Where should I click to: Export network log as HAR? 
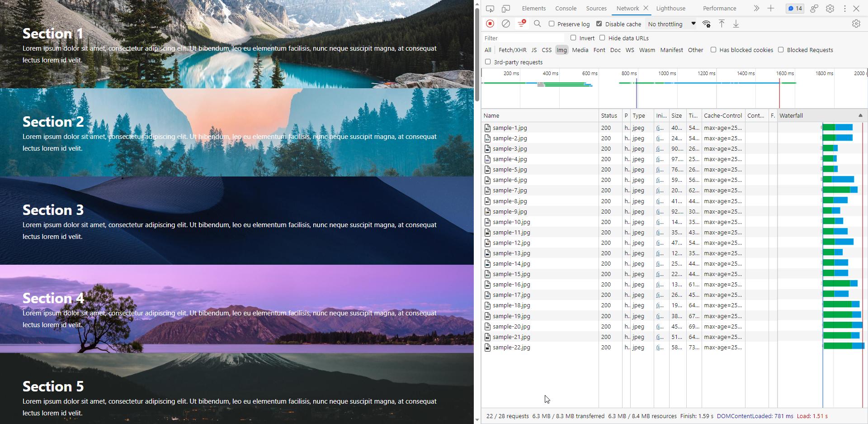[736, 24]
